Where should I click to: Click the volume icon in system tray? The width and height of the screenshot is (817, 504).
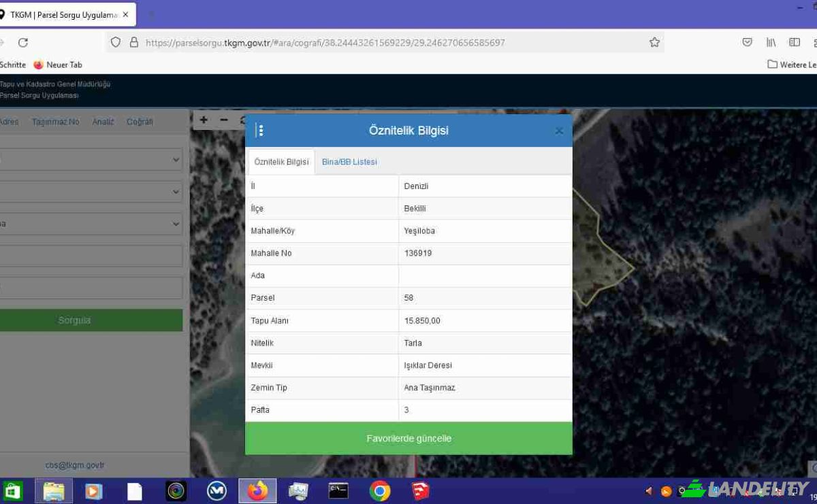pyautogui.click(x=649, y=491)
